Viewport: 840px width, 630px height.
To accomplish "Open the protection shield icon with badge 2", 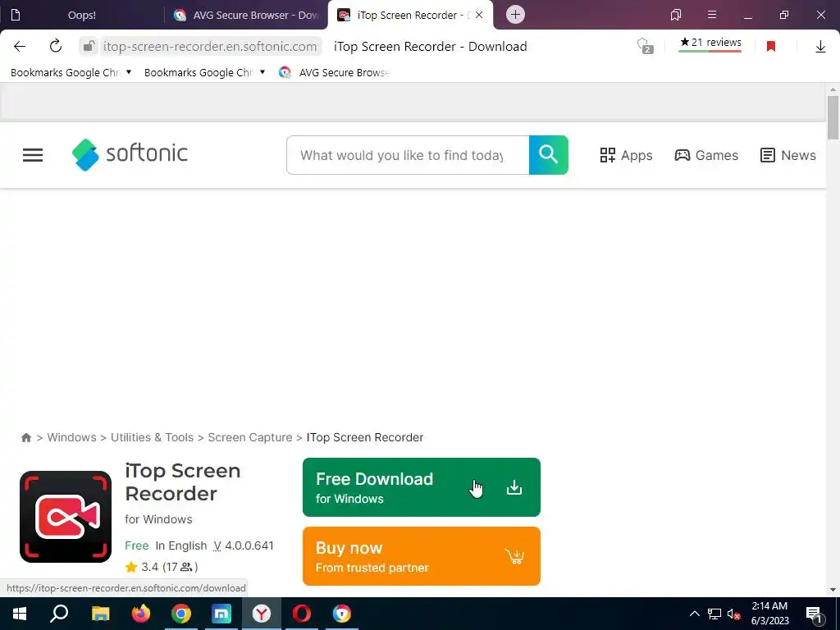I will pos(645,47).
